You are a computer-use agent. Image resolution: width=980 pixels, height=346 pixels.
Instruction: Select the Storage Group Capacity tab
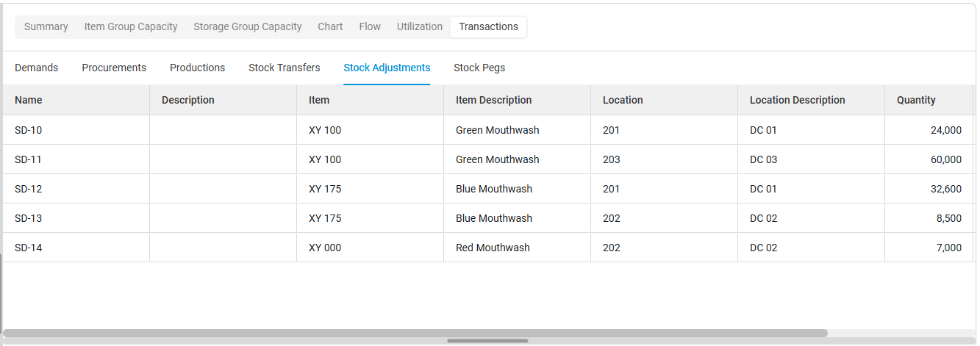[x=248, y=26]
